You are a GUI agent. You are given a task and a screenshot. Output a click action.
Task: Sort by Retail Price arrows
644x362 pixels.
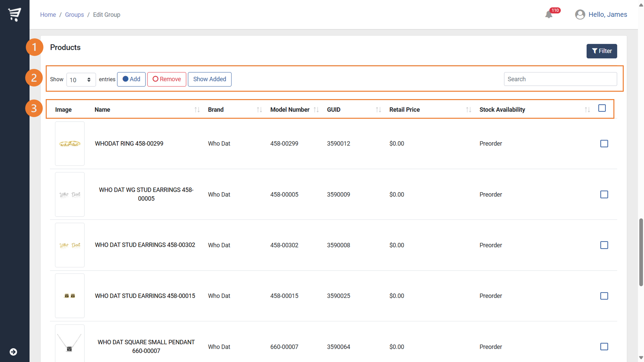469,110
